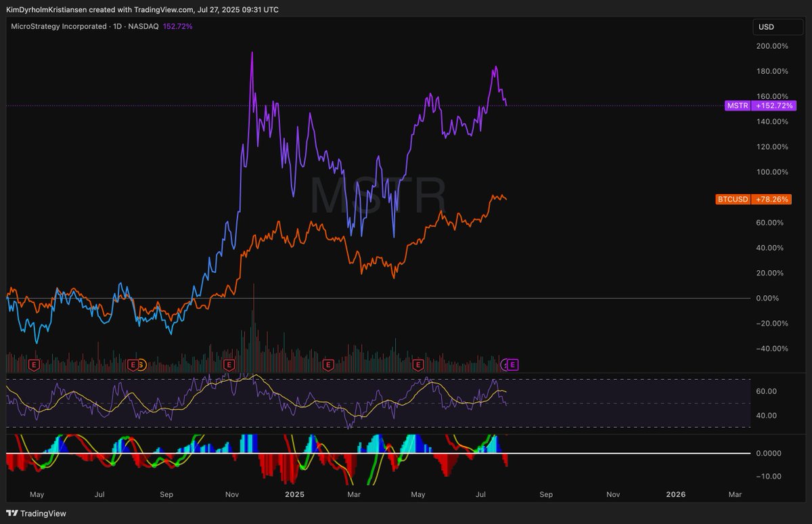Click the red E earnings marker beside the split marker
This screenshot has width=812, height=524.
coord(133,365)
